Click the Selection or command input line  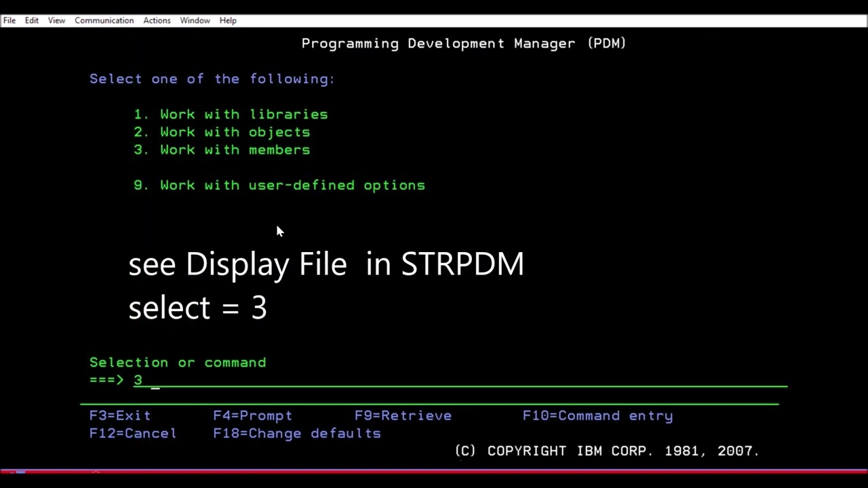(460, 380)
